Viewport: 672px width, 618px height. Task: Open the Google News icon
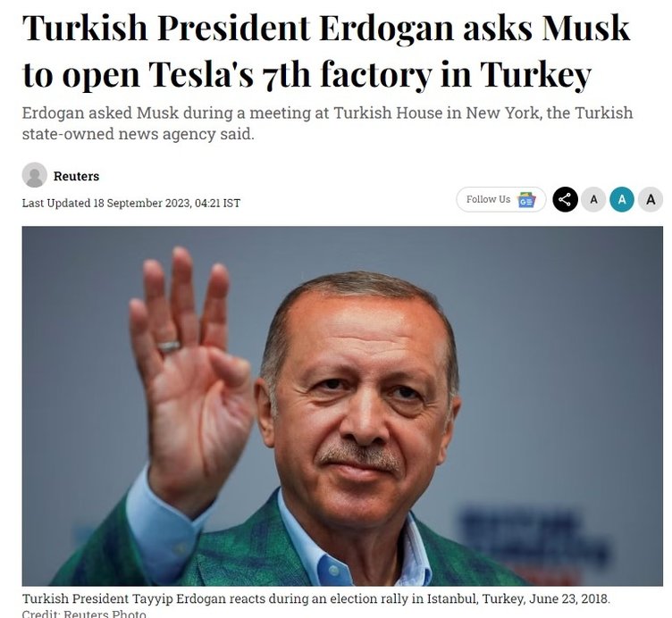526,199
